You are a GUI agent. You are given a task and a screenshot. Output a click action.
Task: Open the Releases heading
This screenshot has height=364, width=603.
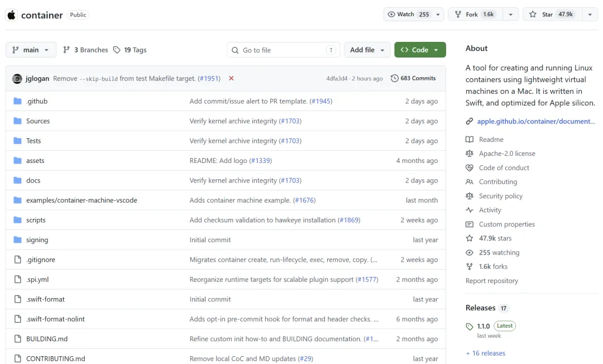pyautogui.click(x=480, y=308)
